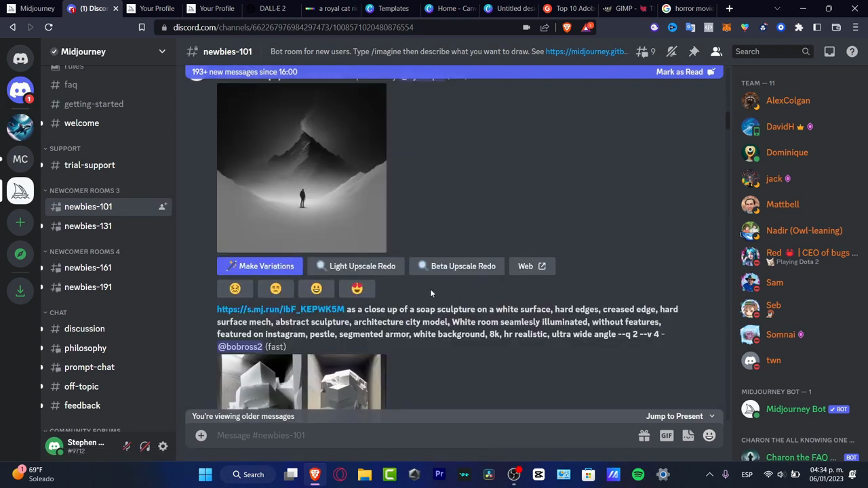Create invite icon beside newbies-101
The width and height of the screenshot is (868, 488).
coord(162,207)
